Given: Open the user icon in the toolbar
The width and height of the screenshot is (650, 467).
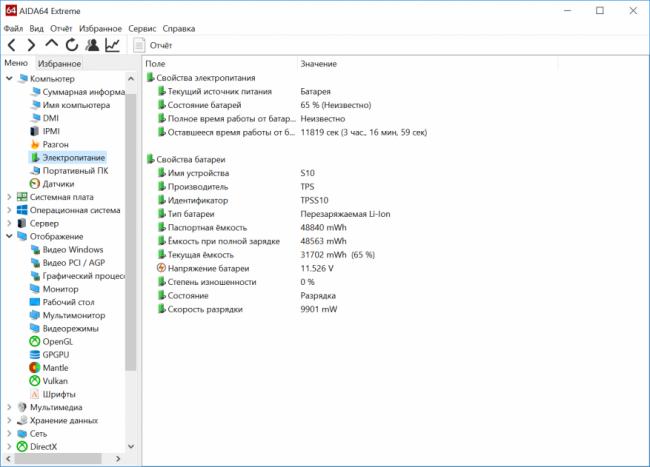Looking at the screenshot, I should click(92, 45).
